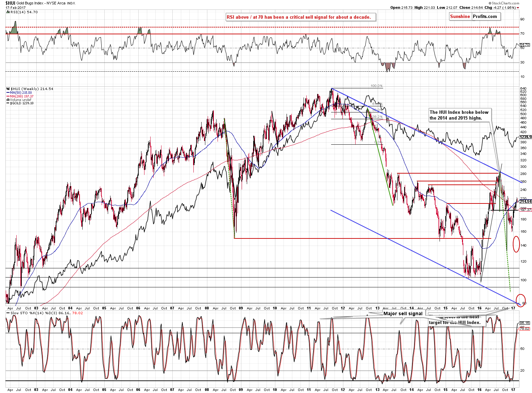Click the High 221.03 value

pyautogui.click(x=425, y=7)
